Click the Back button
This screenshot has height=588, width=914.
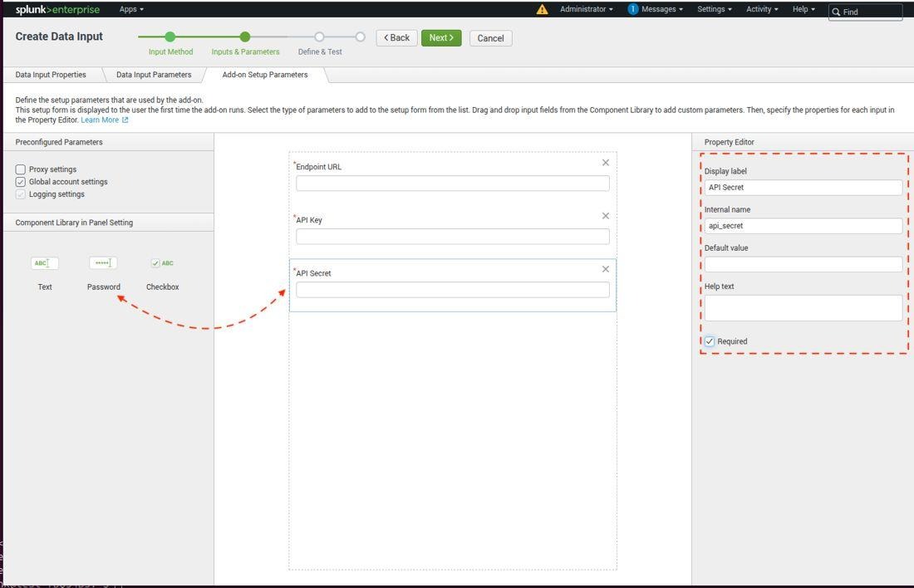(396, 38)
